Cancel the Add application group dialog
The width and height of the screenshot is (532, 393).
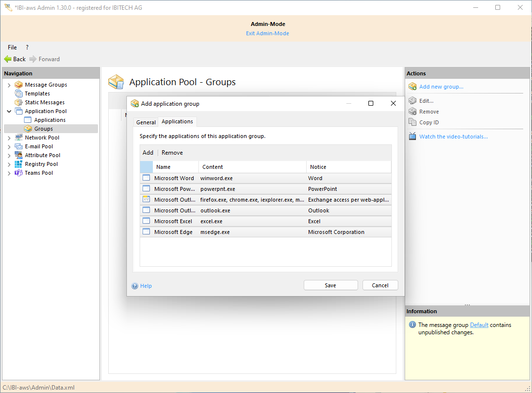380,285
